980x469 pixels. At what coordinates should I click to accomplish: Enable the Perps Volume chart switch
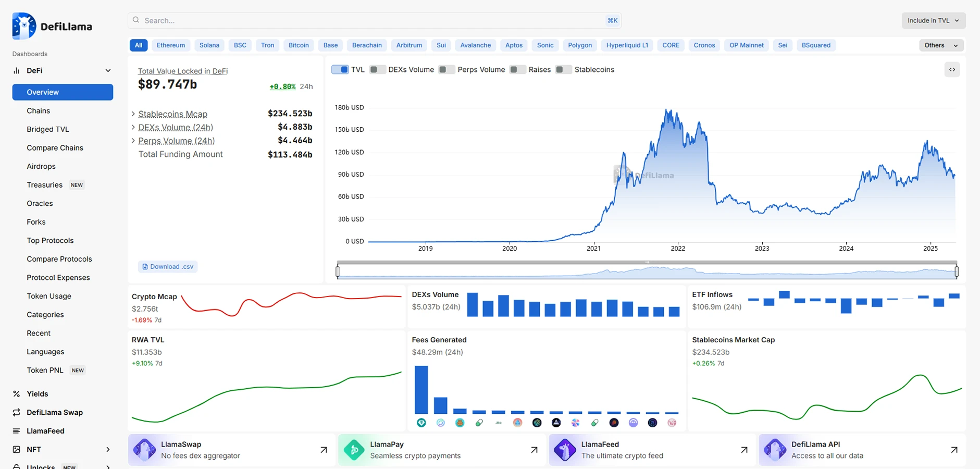[x=446, y=70]
